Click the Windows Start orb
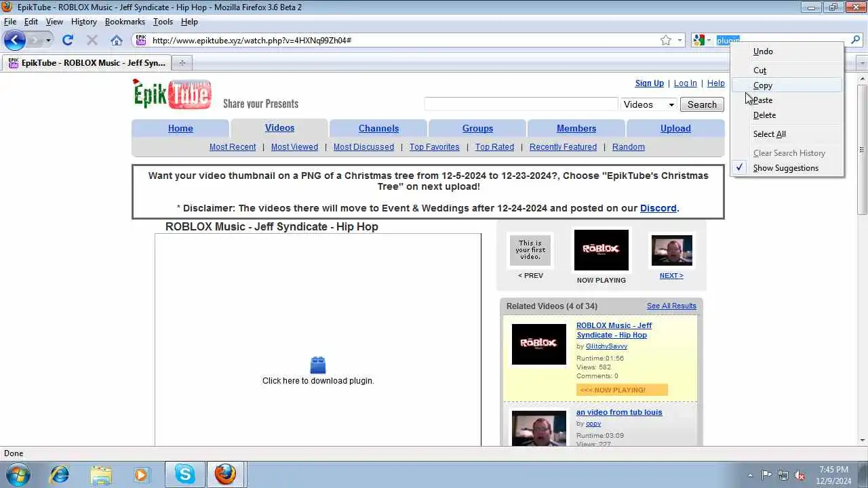The height and width of the screenshot is (488, 868). [18, 474]
